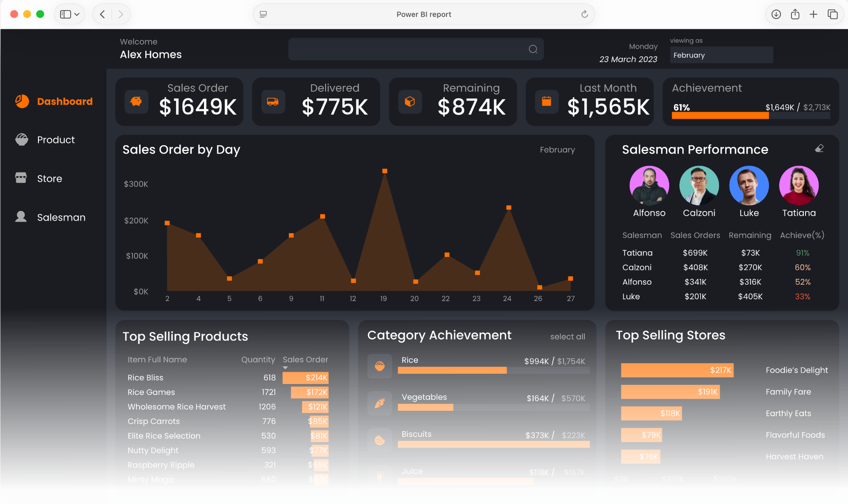Viewport: 848px width, 504px height.
Task: Open the viewing as February dropdown
Action: pos(721,55)
